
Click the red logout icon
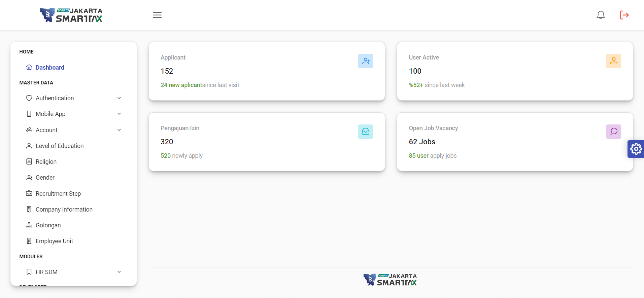tap(624, 15)
